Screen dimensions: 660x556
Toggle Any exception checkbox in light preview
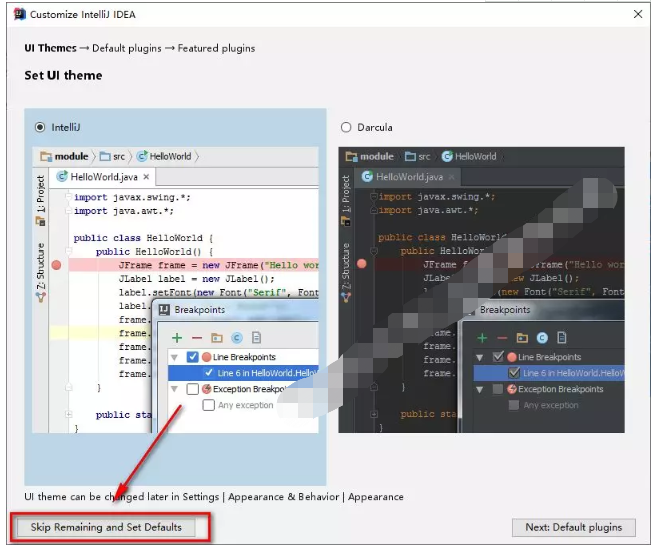(x=208, y=405)
